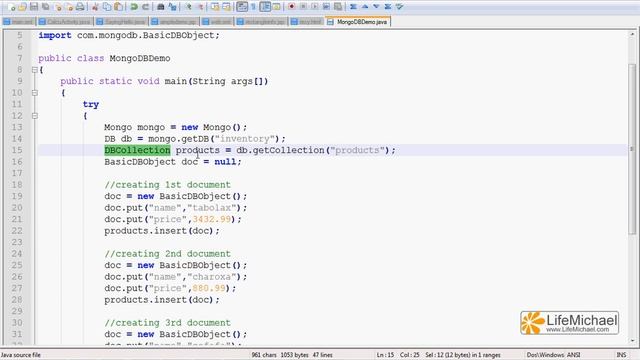640x360 pixels.
Task: Click the Copy icon in toolbar
Action: pos(107,7)
